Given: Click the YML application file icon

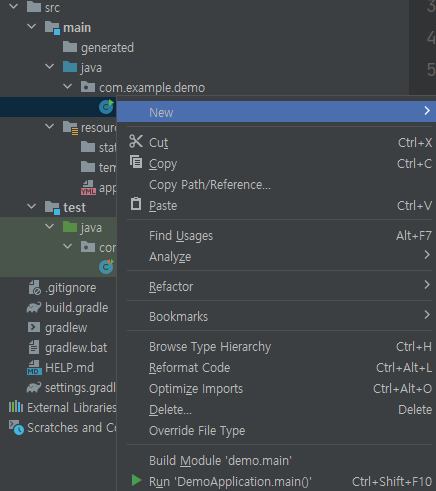Looking at the screenshot, I should (x=88, y=187).
